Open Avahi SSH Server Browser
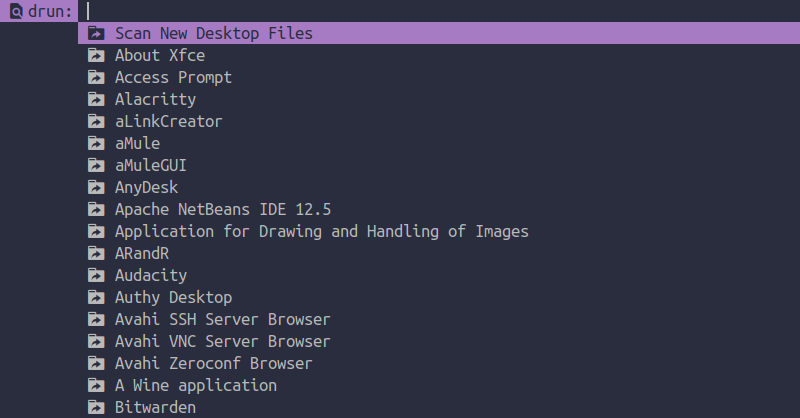This screenshot has width=800, height=418. [439, 319]
